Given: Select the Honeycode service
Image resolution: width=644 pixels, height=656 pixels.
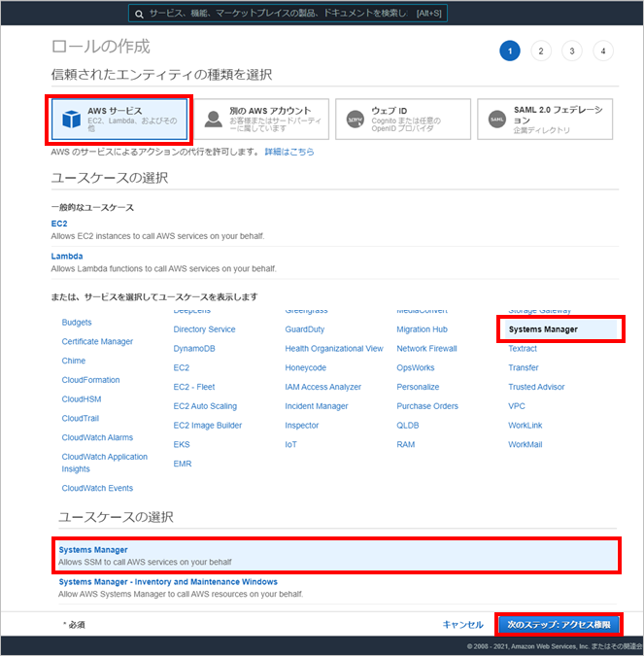Looking at the screenshot, I should tap(306, 367).
